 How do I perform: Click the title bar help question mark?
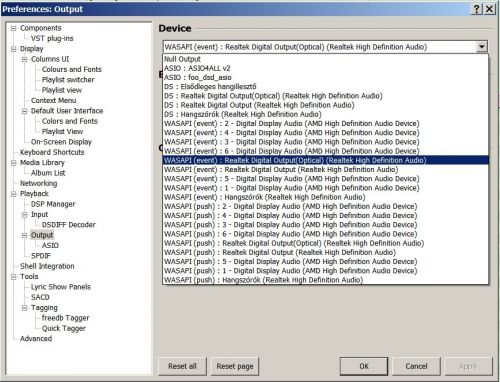coord(477,9)
